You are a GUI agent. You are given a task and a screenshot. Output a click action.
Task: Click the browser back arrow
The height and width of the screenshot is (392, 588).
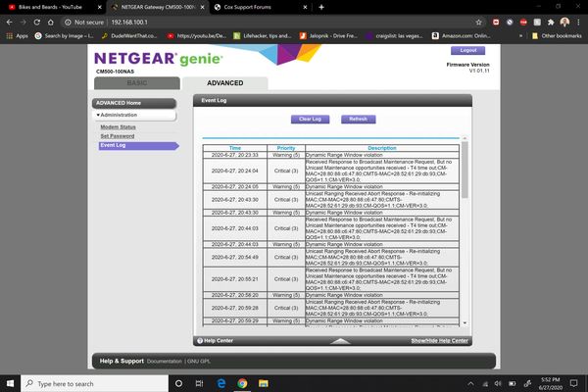point(10,23)
